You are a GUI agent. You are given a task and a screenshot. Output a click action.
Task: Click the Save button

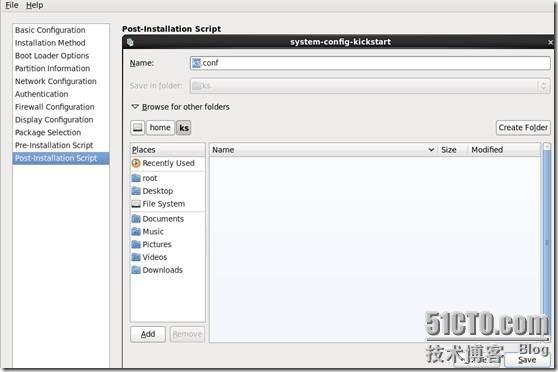click(527, 360)
